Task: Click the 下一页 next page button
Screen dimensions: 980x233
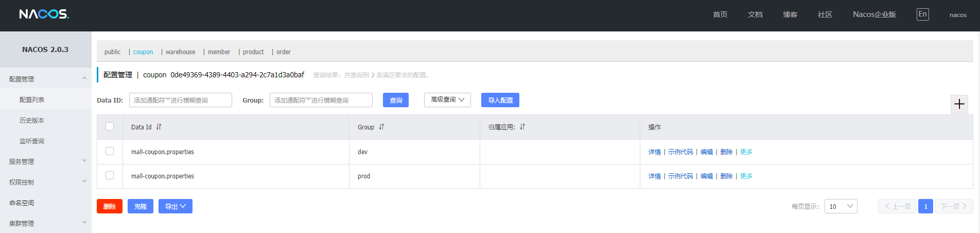Action: point(954,206)
